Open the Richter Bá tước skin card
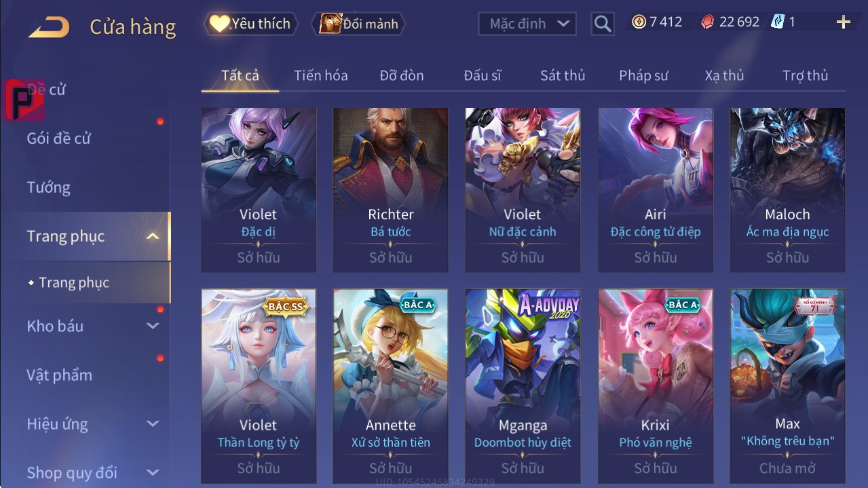The width and height of the screenshot is (868, 488). coord(390,190)
